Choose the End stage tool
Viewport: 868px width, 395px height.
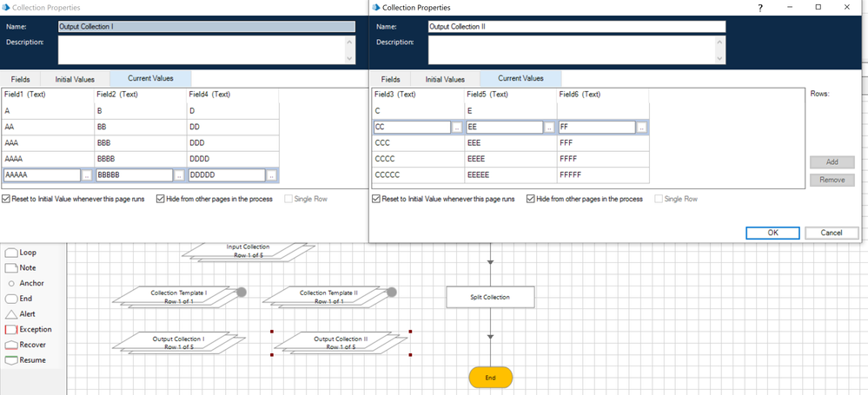point(10,299)
